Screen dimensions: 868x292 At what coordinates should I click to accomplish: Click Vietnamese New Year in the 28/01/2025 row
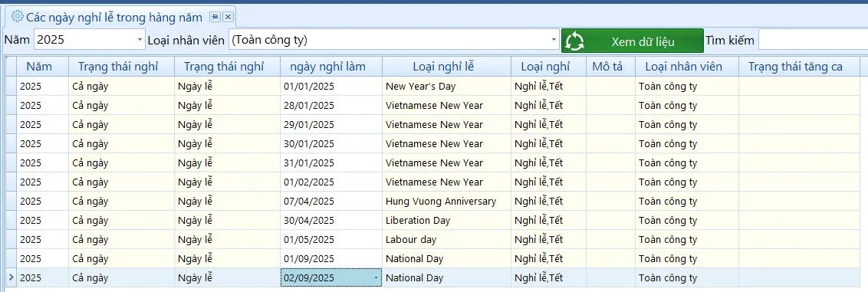tap(447, 105)
